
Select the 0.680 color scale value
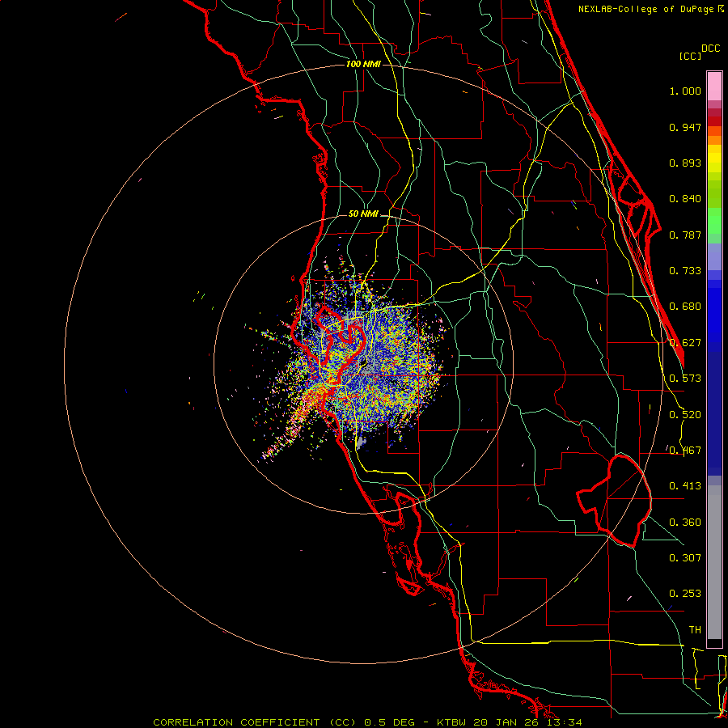tap(685, 307)
